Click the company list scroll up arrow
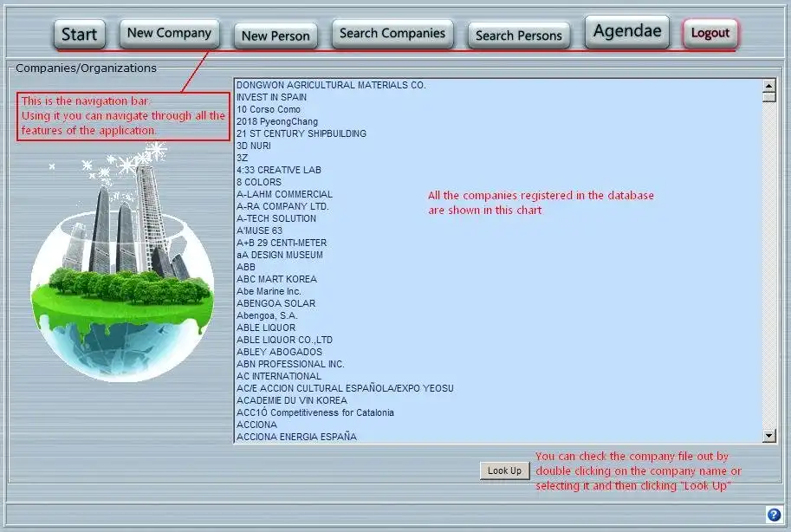Image resolution: width=791 pixels, height=532 pixels. coord(768,85)
